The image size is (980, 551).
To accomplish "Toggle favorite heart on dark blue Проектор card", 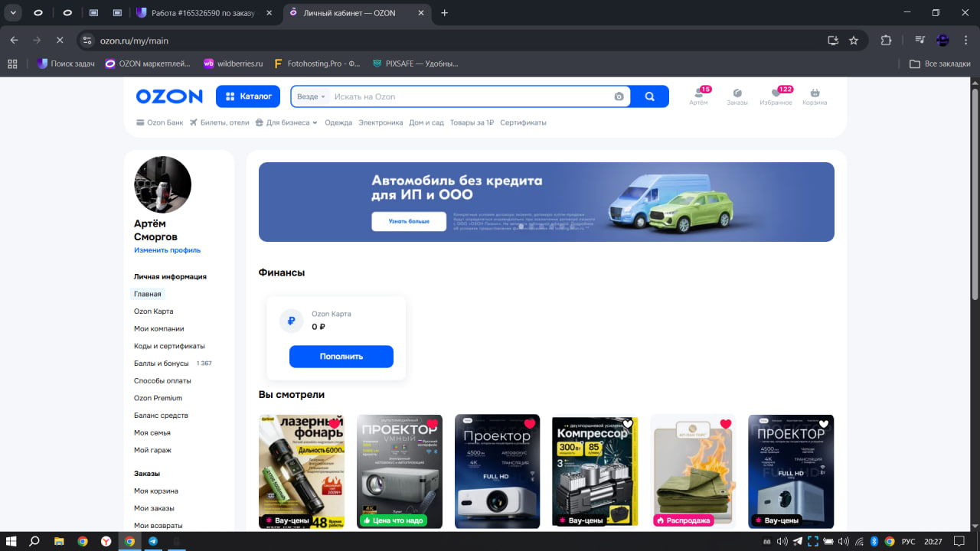I will (x=824, y=425).
